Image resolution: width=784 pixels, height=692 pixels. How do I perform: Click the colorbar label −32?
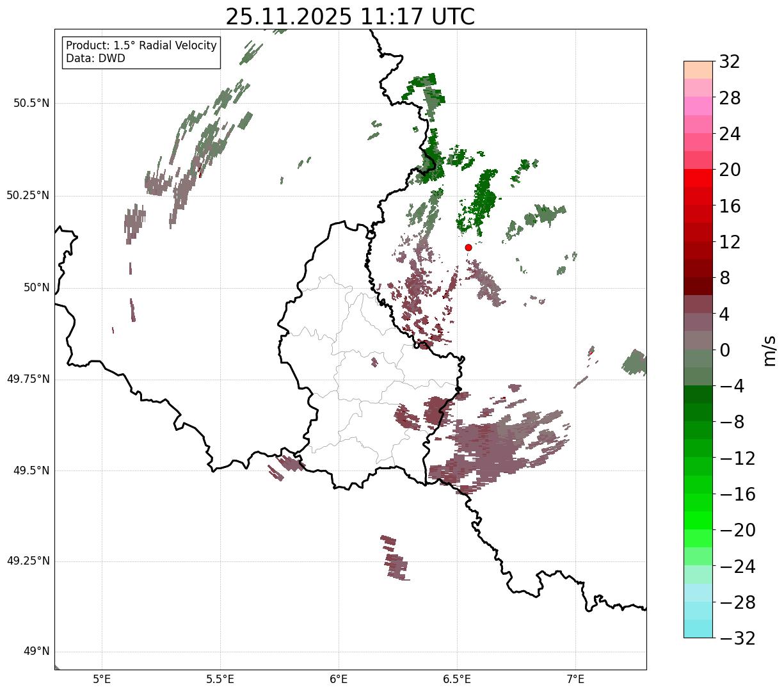[x=737, y=638]
